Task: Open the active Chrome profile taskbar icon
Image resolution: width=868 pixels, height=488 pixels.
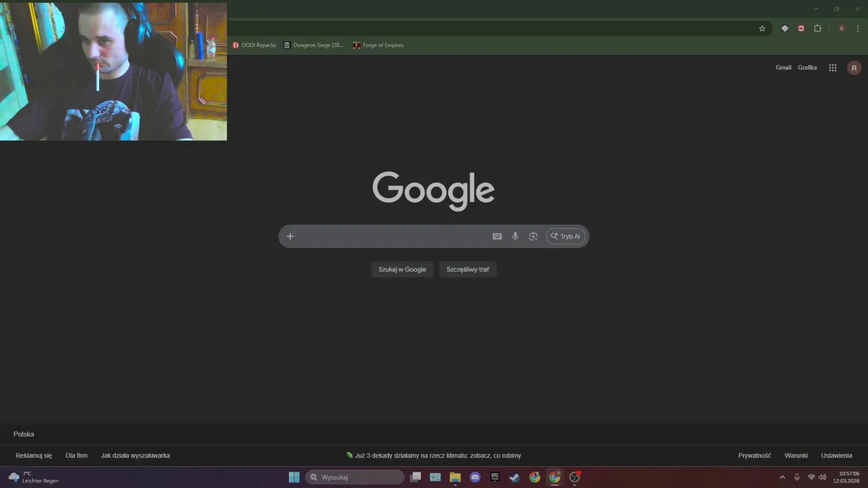Action: click(x=555, y=477)
